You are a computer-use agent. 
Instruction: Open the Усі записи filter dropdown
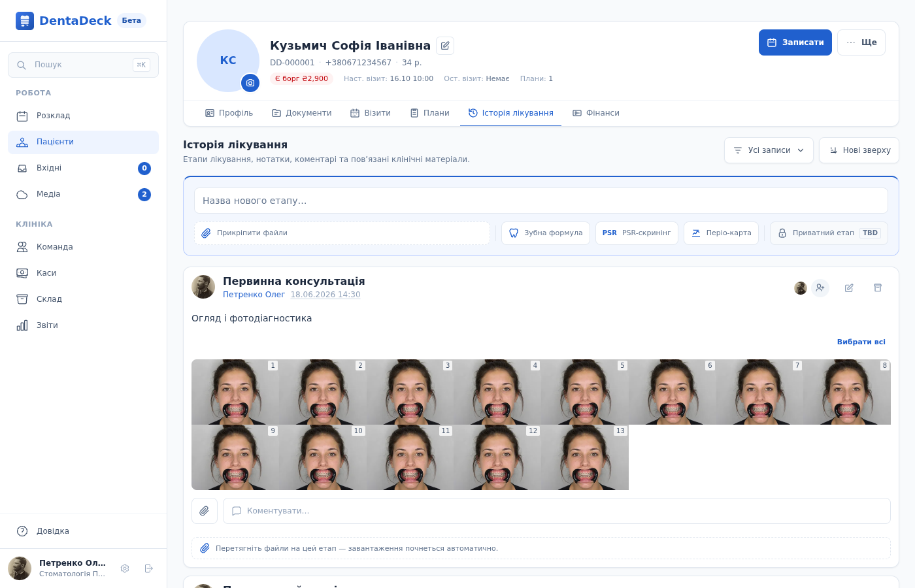pyautogui.click(x=769, y=150)
